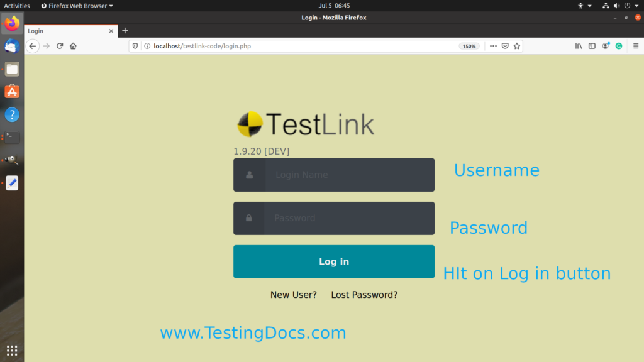Viewport: 644px width, 362px height.
Task: Click the Firefox account icon
Action: coord(605,46)
